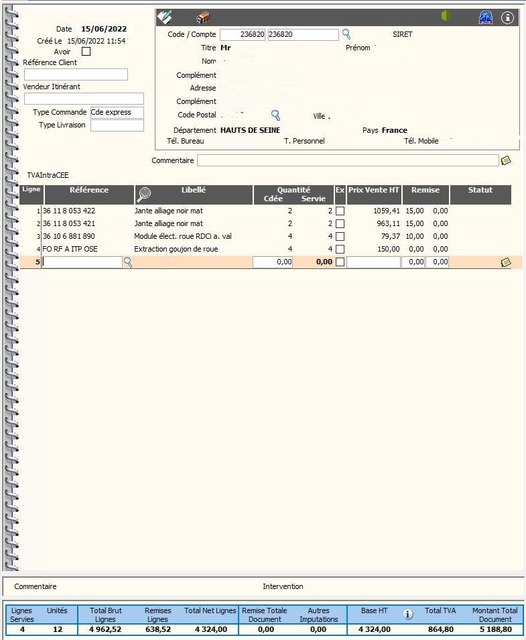Viewport: 526px width, 640px height.
Task: Click line 5 Quantité Cdée field
Action: [273, 262]
